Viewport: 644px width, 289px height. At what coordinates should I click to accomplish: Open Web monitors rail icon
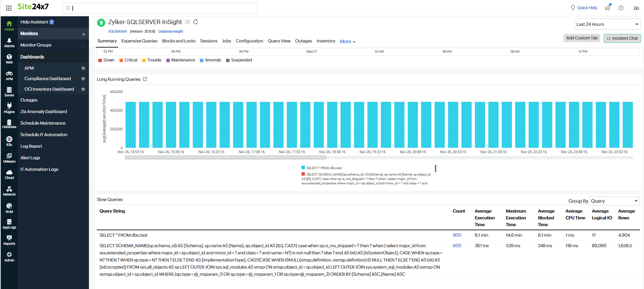[x=9, y=59]
